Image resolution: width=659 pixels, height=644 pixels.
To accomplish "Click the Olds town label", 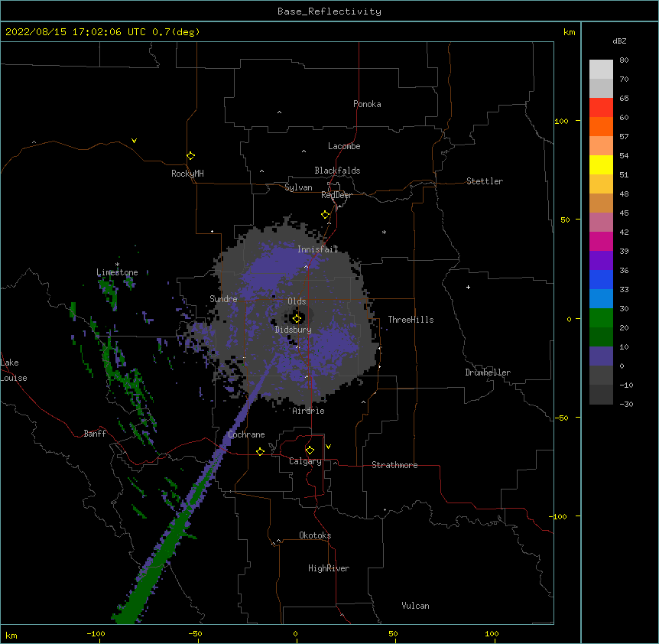I will coord(297,301).
